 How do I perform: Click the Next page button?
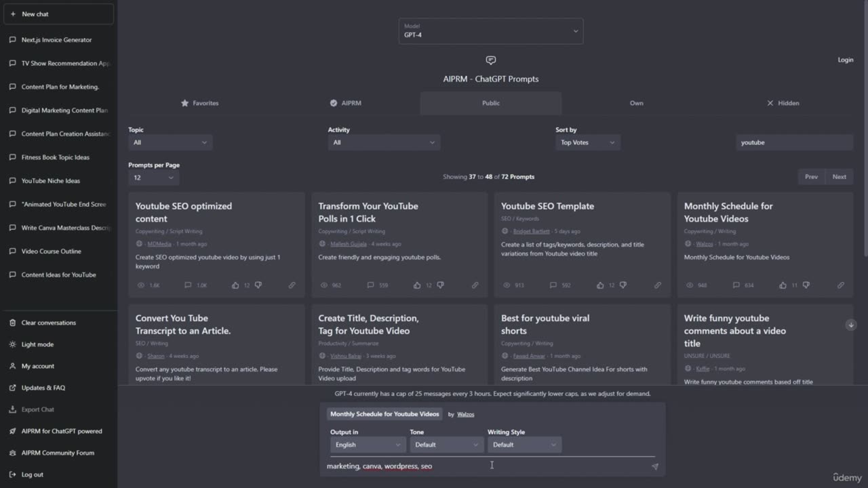(x=839, y=177)
